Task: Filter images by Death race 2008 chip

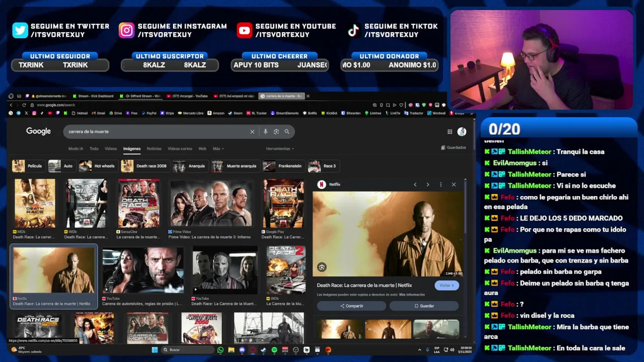Action: (145, 166)
